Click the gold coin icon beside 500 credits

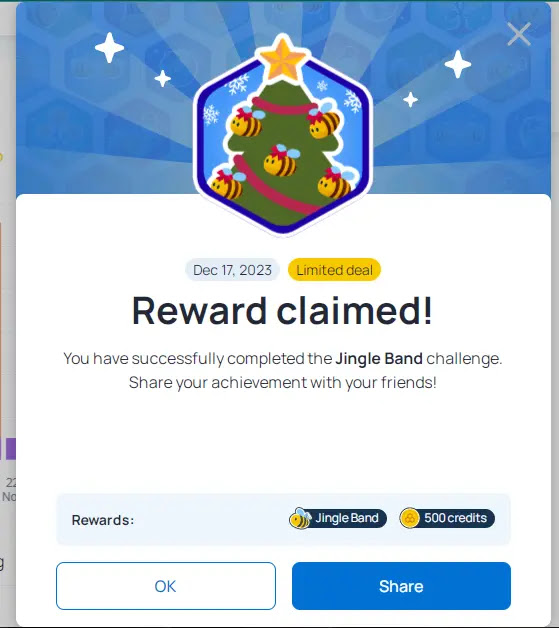tap(410, 518)
